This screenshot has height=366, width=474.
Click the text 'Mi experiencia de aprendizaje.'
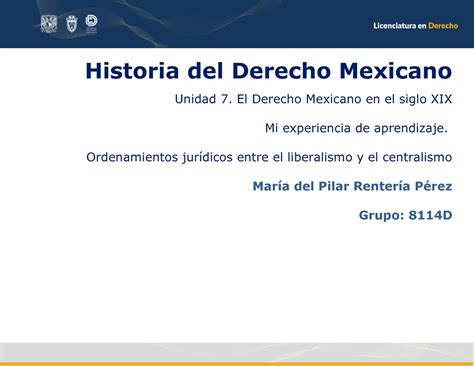pyautogui.click(x=356, y=128)
